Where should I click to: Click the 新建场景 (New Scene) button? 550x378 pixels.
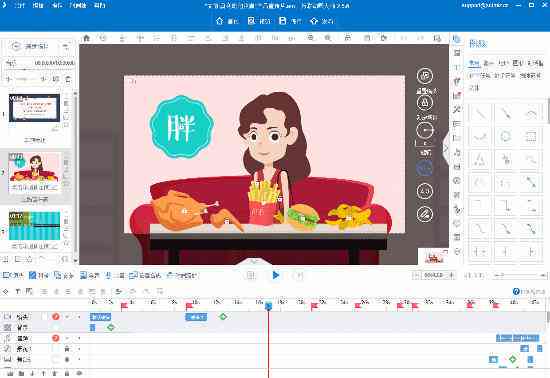point(31,46)
